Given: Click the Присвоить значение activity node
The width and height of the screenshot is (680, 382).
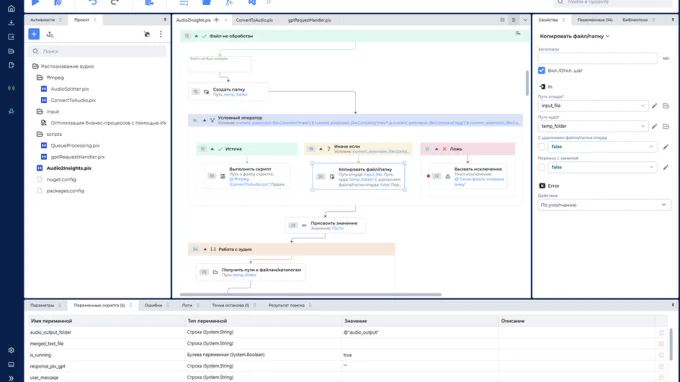Looking at the screenshot, I should [x=325, y=225].
